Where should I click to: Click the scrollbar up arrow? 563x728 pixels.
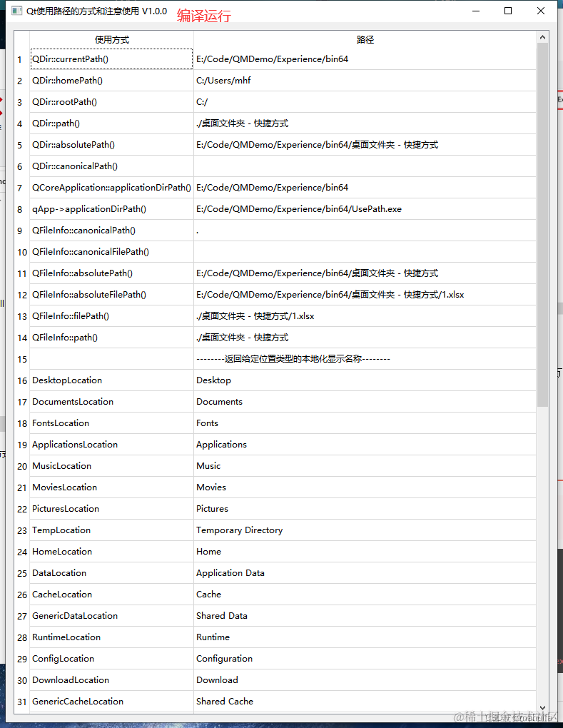pos(542,37)
